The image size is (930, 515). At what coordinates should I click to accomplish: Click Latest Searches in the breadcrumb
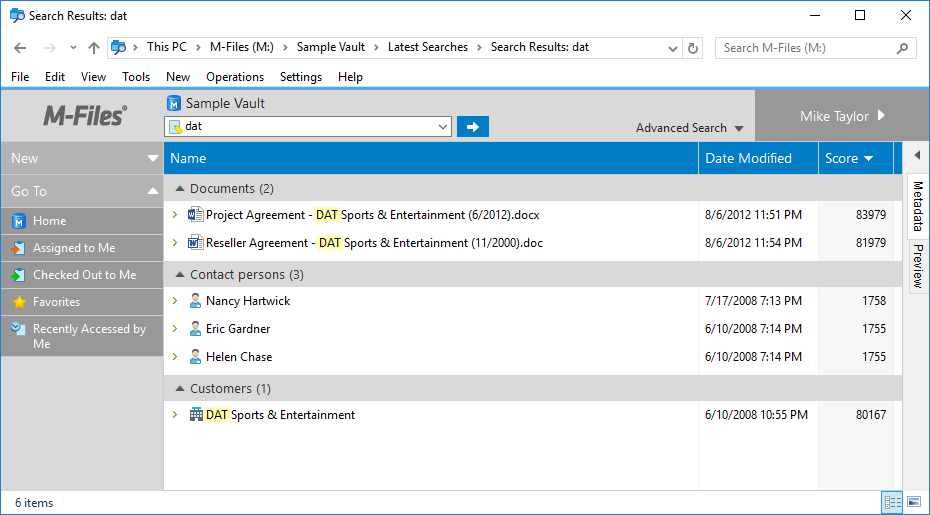tap(428, 47)
